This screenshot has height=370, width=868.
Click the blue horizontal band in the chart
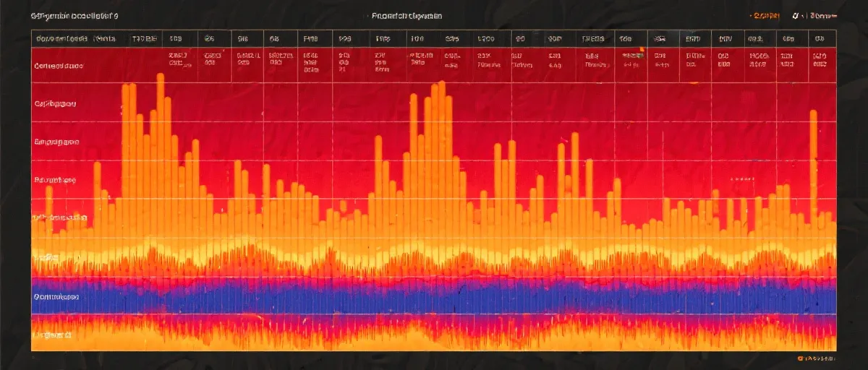434,297
